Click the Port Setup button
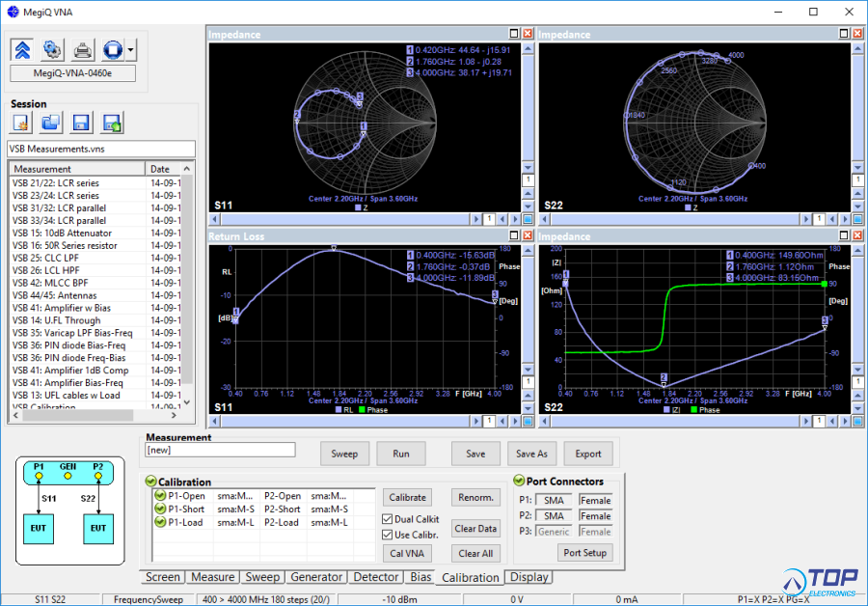Viewport: 868px width, 606px height. coord(585,553)
